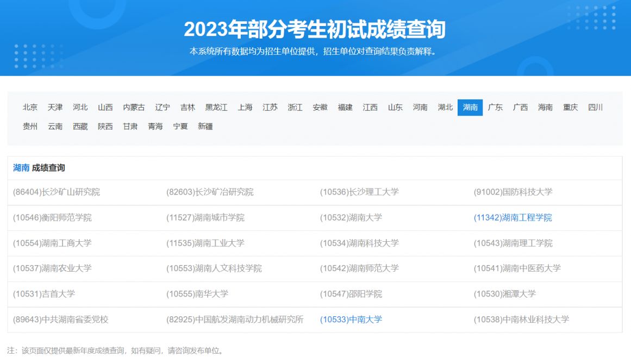The height and width of the screenshot is (364, 631).
Task: Click the (10532)湖南大学 link
Action: [351, 218]
